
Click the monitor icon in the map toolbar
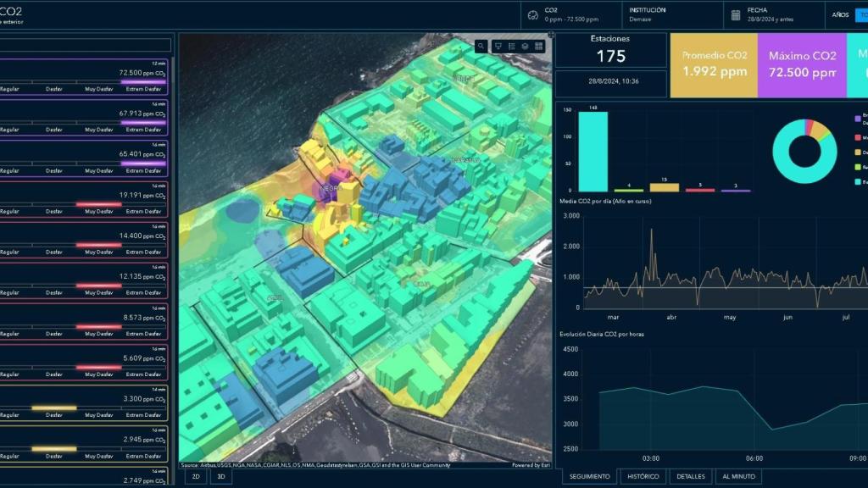coord(498,45)
